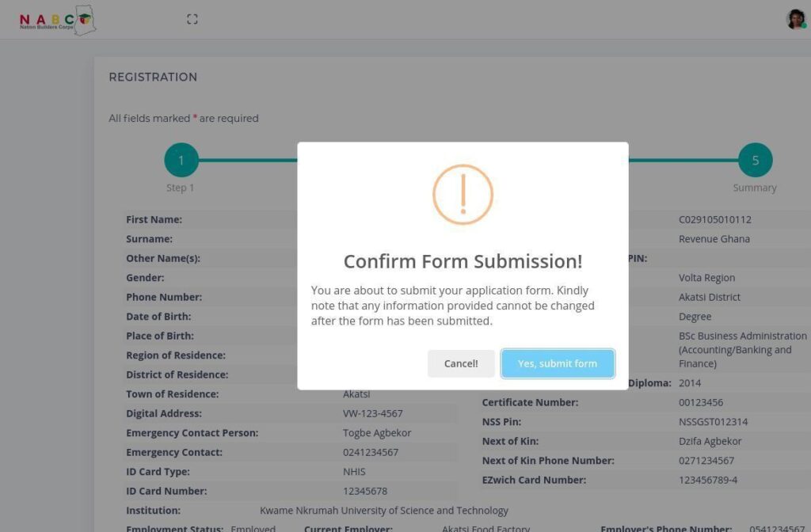
Task: Click the orange exclamation warning icon
Action: [463, 194]
